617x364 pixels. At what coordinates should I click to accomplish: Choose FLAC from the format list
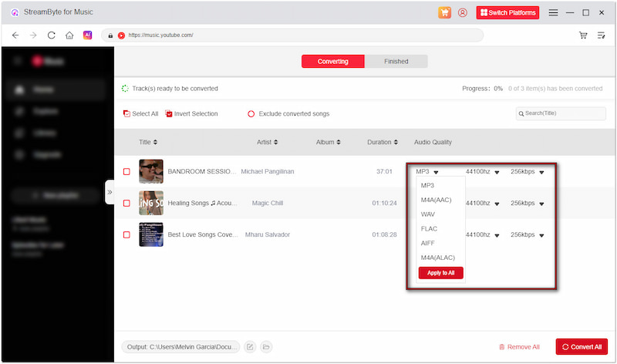pos(430,228)
